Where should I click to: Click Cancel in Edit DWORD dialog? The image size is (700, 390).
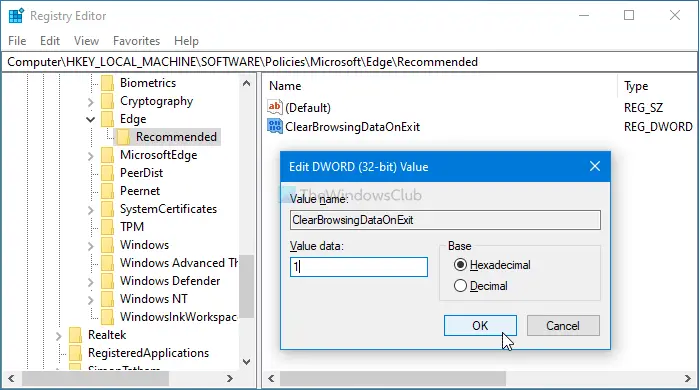point(563,326)
